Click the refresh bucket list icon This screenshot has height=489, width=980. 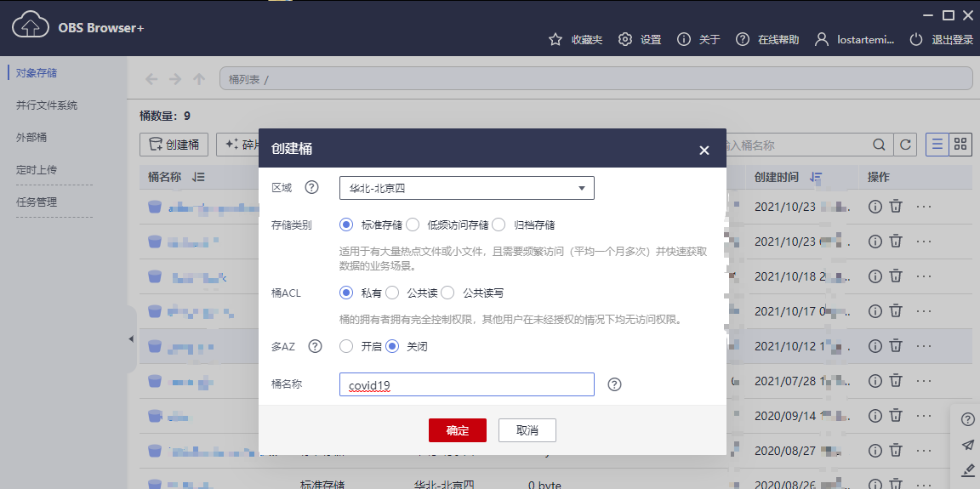coord(905,145)
